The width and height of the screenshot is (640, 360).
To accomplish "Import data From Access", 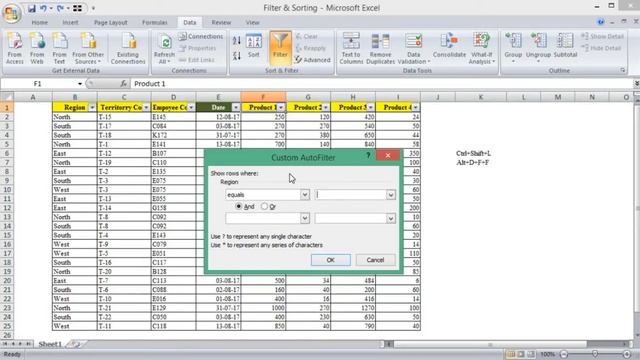I will pyautogui.click(x=15, y=48).
